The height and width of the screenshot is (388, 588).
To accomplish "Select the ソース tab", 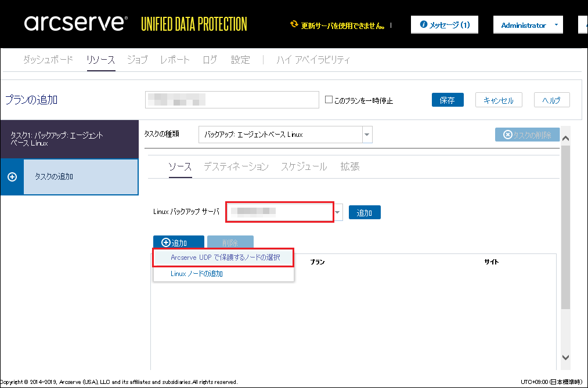I will point(180,166).
